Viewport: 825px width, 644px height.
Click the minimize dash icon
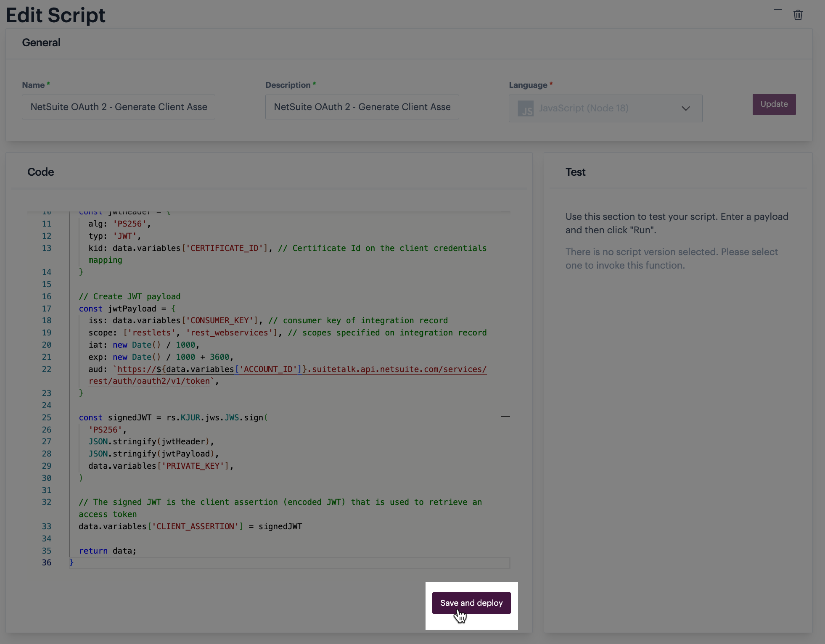(x=777, y=10)
